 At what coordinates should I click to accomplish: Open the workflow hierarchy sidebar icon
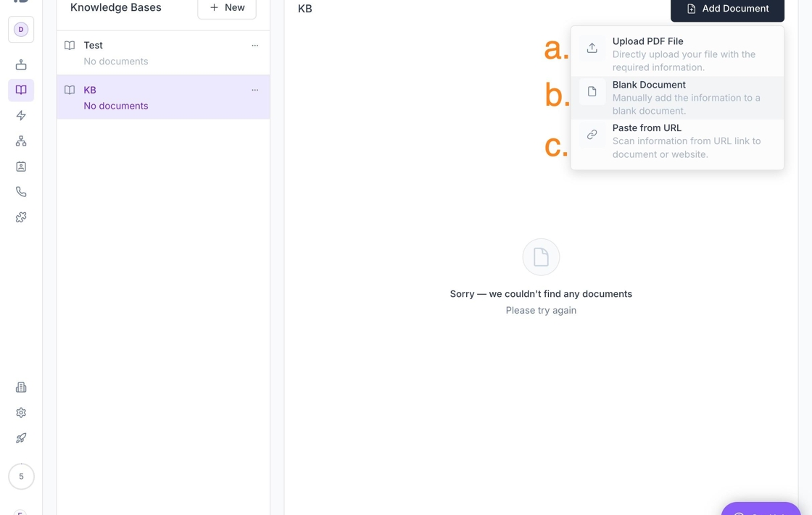(21, 141)
